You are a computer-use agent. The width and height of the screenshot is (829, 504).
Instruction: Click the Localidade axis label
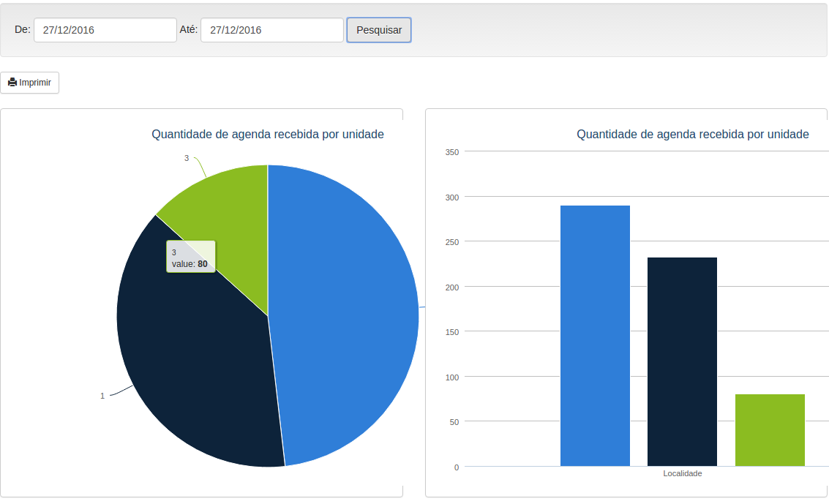[682, 474]
